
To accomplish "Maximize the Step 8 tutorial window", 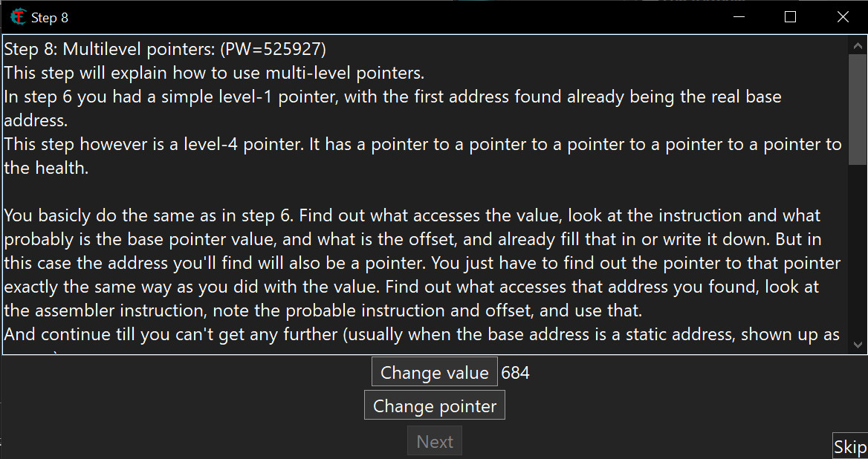I will coord(790,17).
